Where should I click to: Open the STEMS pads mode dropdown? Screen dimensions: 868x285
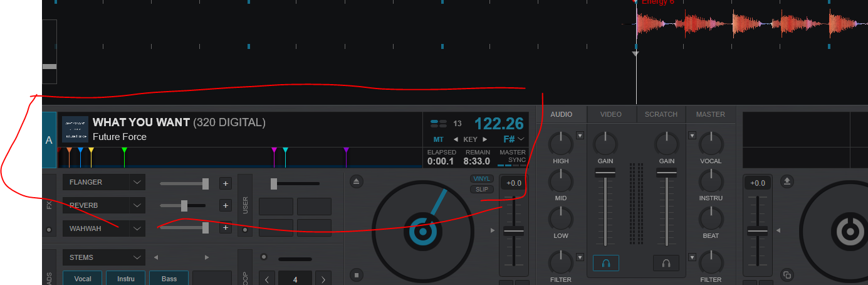(137, 257)
